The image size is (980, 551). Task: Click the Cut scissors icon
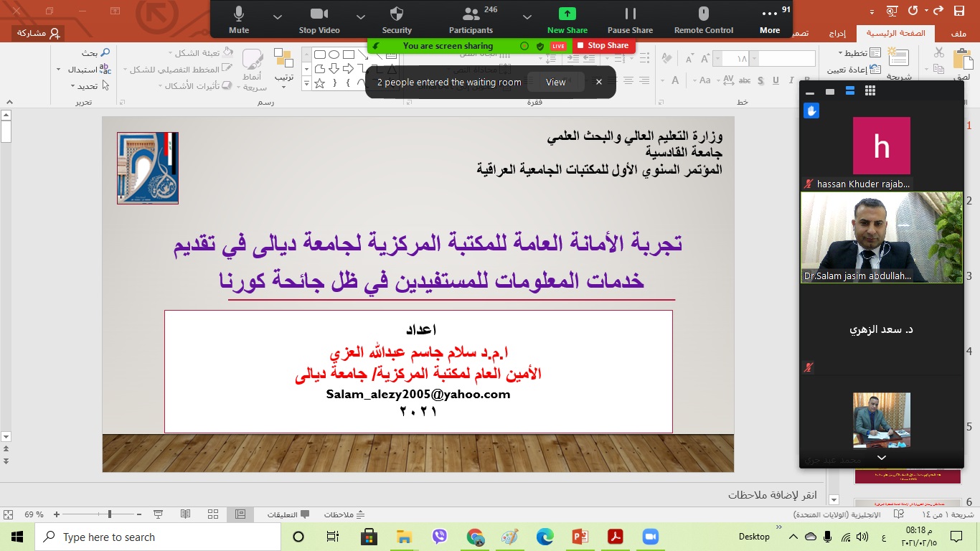coord(939,52)
